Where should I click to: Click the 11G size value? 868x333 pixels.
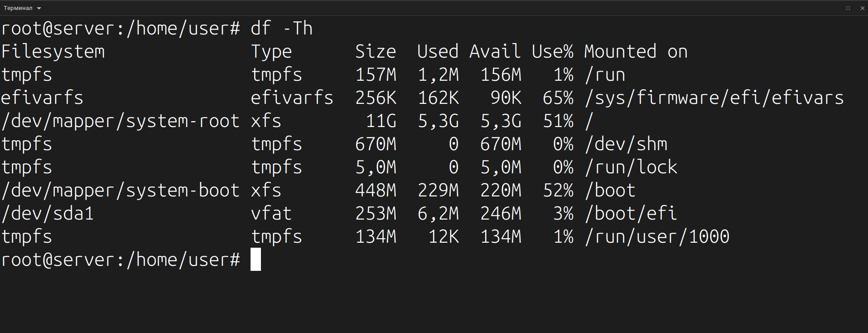(381, 121)
